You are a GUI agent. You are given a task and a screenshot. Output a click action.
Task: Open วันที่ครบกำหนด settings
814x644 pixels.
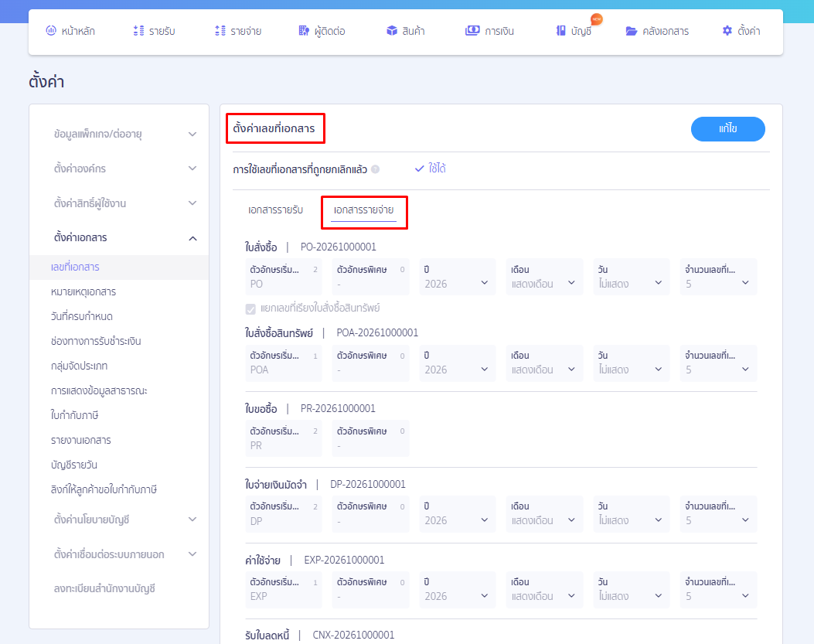[81, 316]
